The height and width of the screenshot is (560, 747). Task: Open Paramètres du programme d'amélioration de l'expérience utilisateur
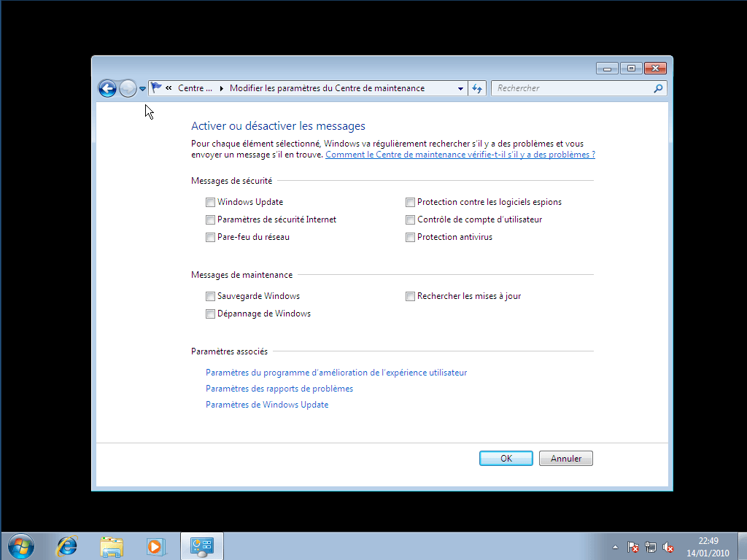point(336,373)
